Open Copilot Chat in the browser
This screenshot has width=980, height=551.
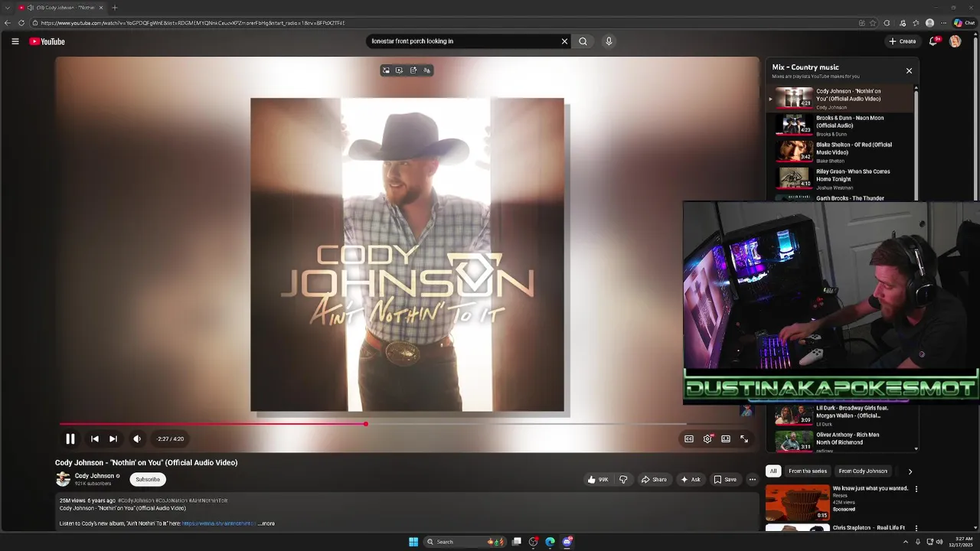(x=964, y=23)
